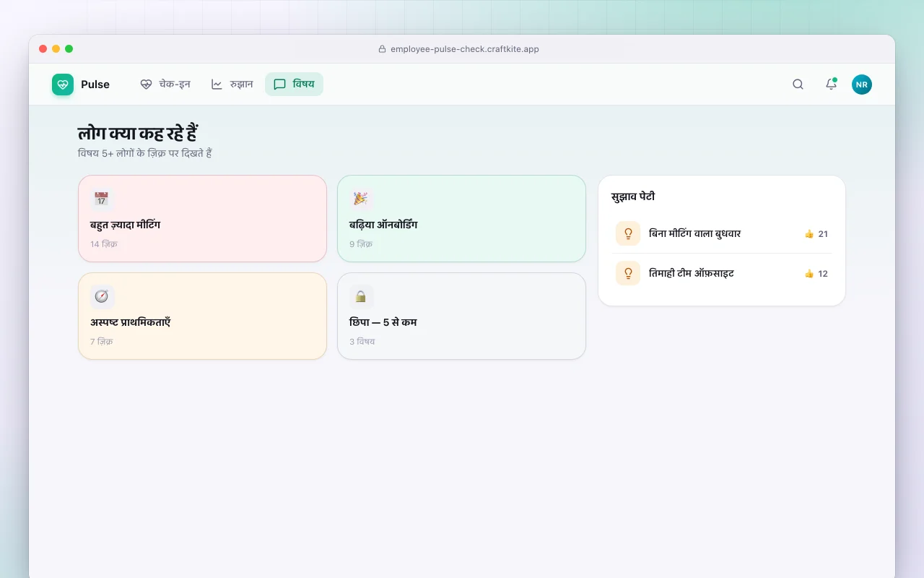Open the छिपा — 5 से कम title
The width and height of the screenshot is (924, 578).
[383, 322]
